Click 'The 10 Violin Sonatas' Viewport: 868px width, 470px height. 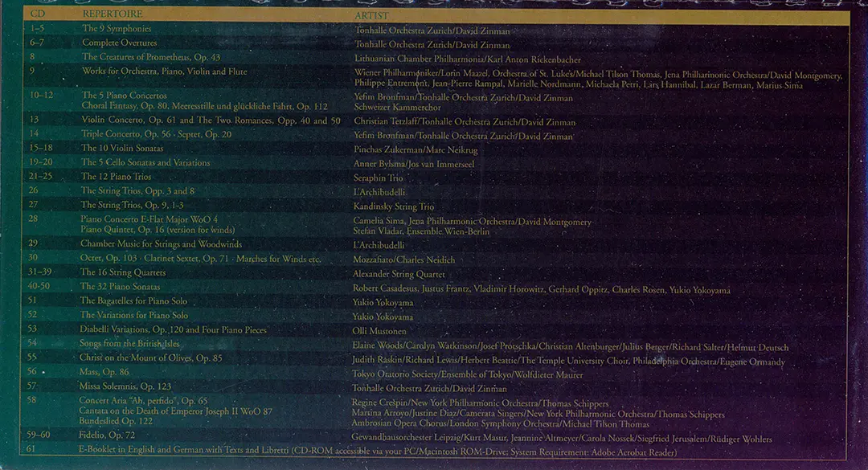122,149
